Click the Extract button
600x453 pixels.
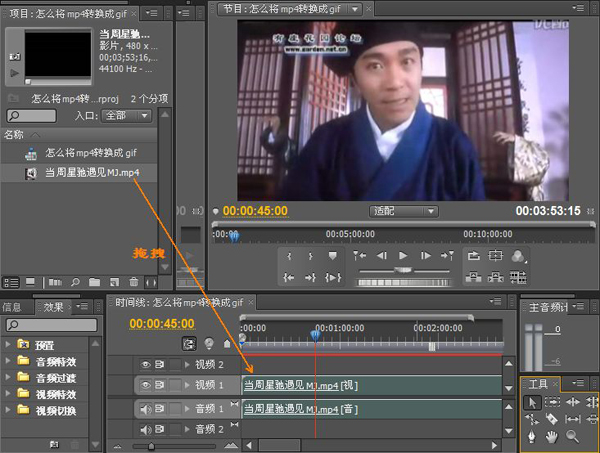tap(496, 277)
